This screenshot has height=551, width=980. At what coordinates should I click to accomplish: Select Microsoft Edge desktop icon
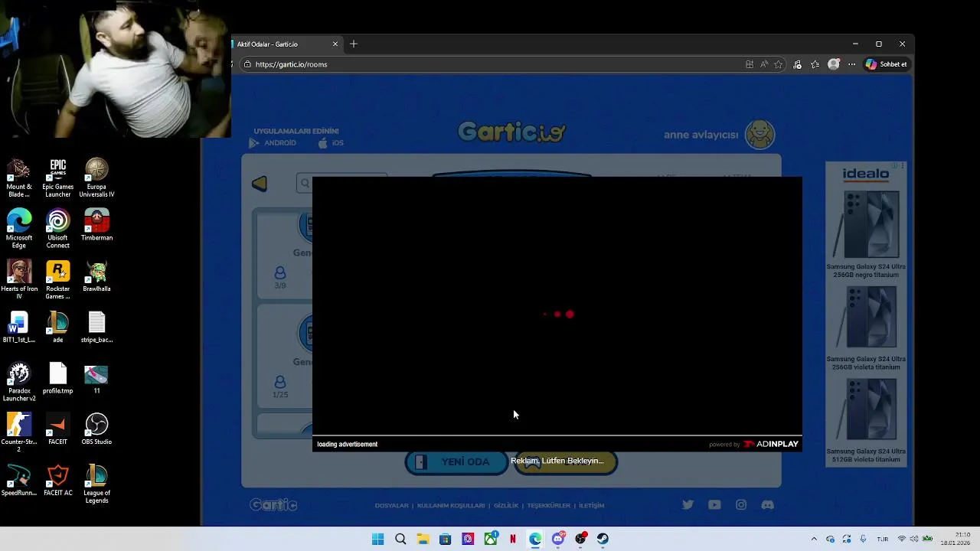pyautogui.click(x=19, y=229)
